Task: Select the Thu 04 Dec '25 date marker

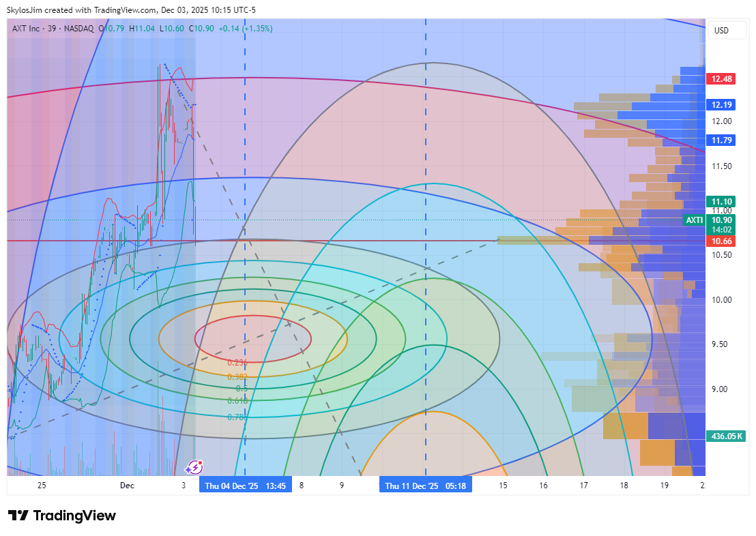Action: pyautogui.click(x=246, y=486)
